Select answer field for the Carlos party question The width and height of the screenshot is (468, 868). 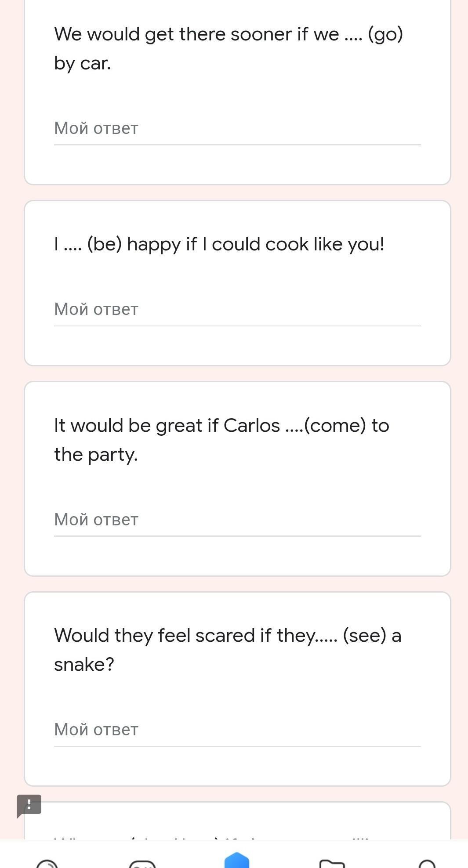pos(237,520)
